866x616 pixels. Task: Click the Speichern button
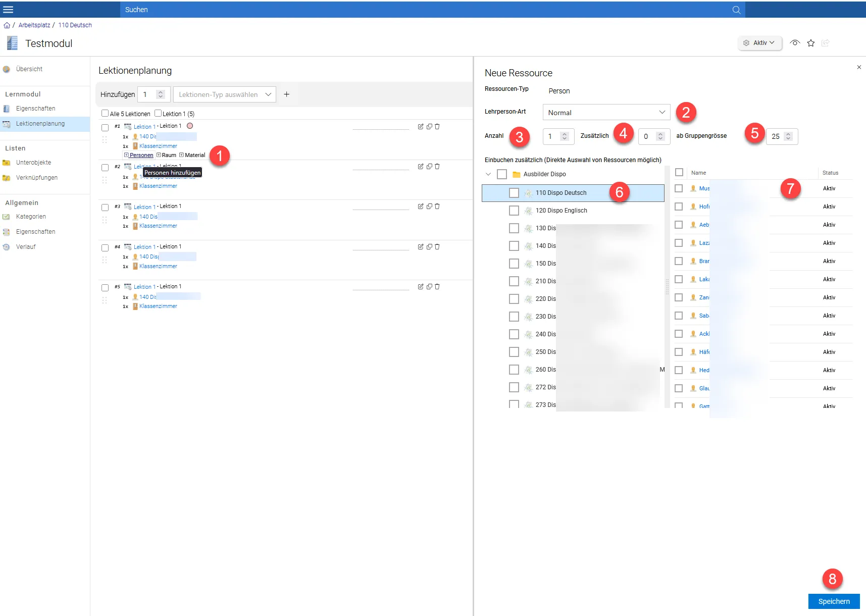pos(834,601)
